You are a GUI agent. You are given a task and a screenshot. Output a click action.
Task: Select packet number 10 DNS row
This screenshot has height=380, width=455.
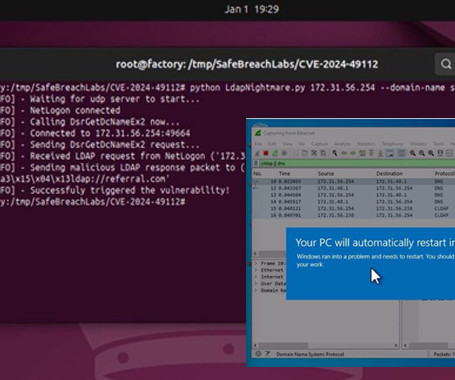coord(354,181)
